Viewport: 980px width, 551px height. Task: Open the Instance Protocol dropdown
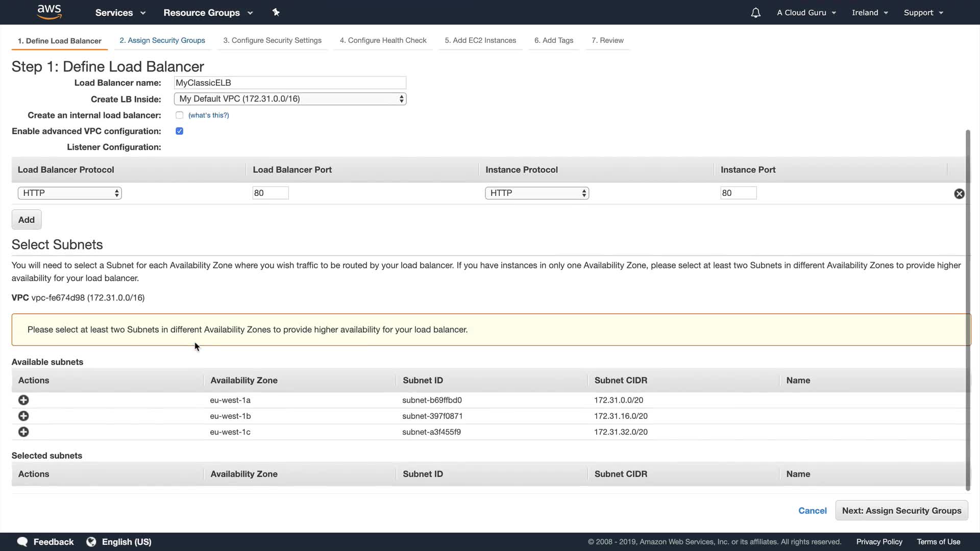[x=536, y=193]
